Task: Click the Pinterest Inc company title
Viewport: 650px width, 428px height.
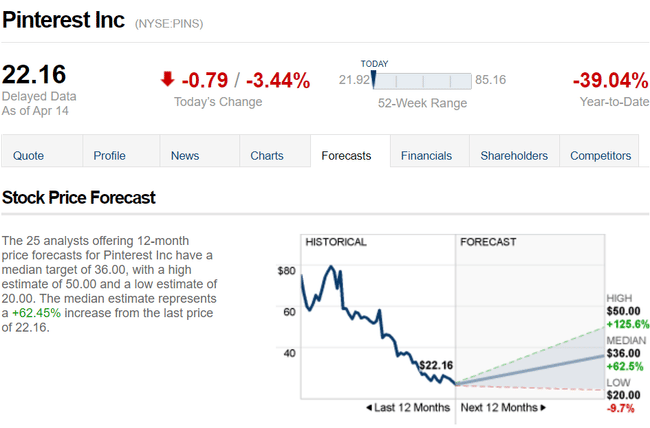Action: click(x=63, y=21)
